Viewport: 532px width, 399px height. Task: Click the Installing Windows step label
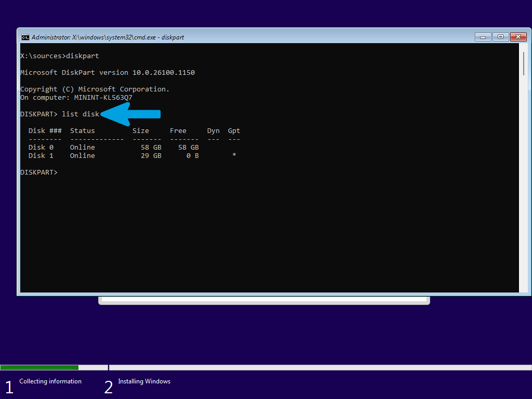pos(144,381)
